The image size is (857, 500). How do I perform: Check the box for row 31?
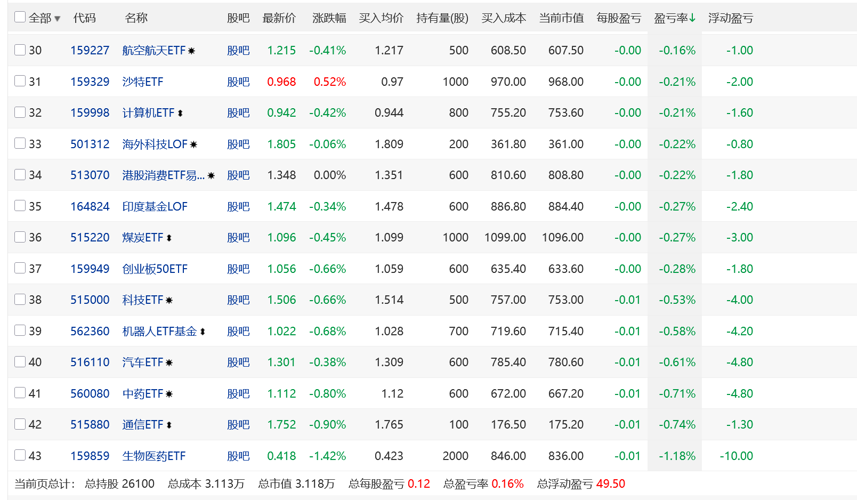pos(20,81)
